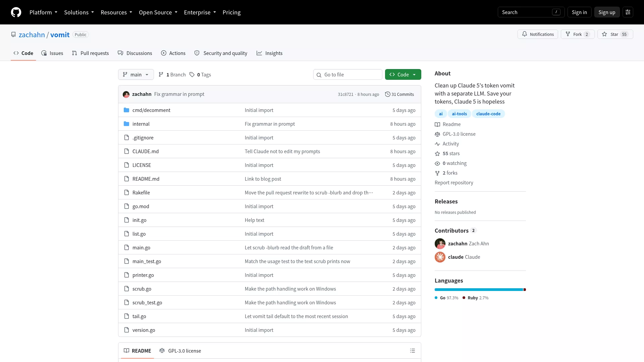
Task: Click the file icon for version.go
Action: (126, 330)
